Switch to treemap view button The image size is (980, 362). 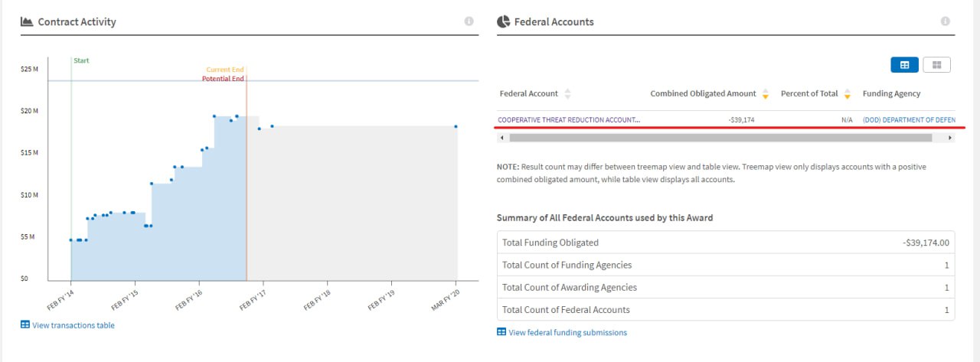(x=937, y=65)
